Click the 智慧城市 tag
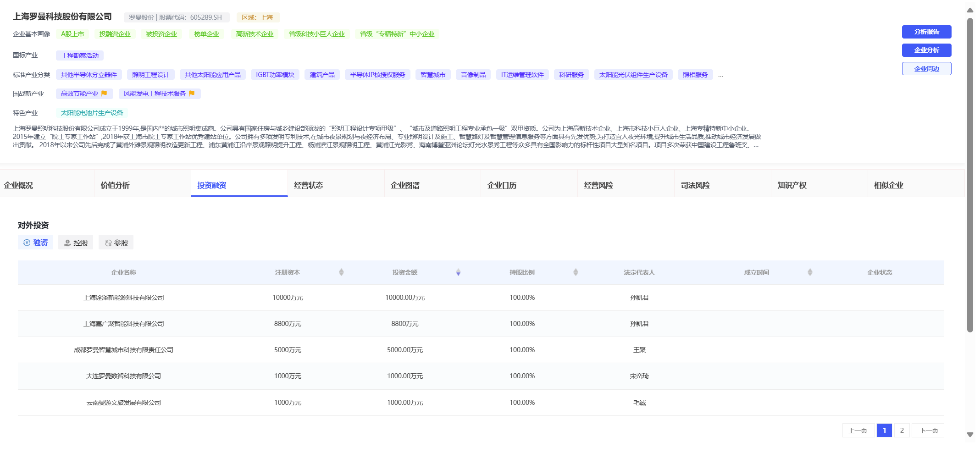This screenshot has height=453, width=980. coord(433,75)
